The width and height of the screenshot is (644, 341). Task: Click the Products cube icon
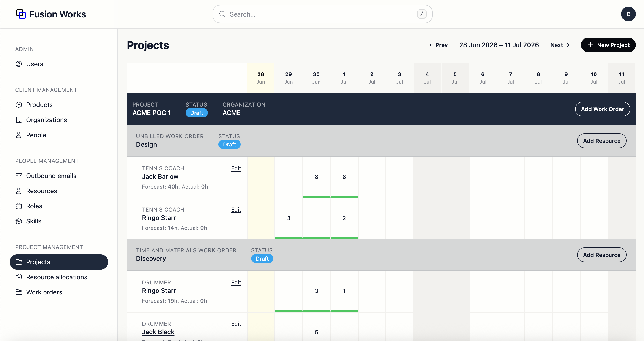(19, 105)
